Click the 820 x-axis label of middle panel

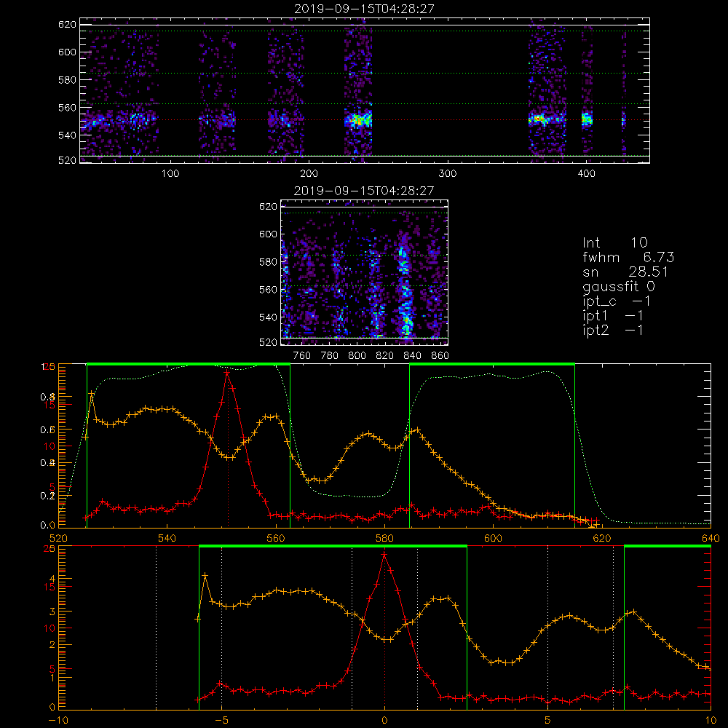pos(385,356)
